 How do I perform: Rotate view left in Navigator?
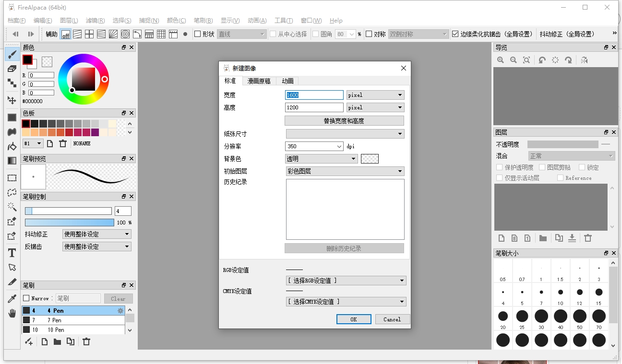(542, 60)
